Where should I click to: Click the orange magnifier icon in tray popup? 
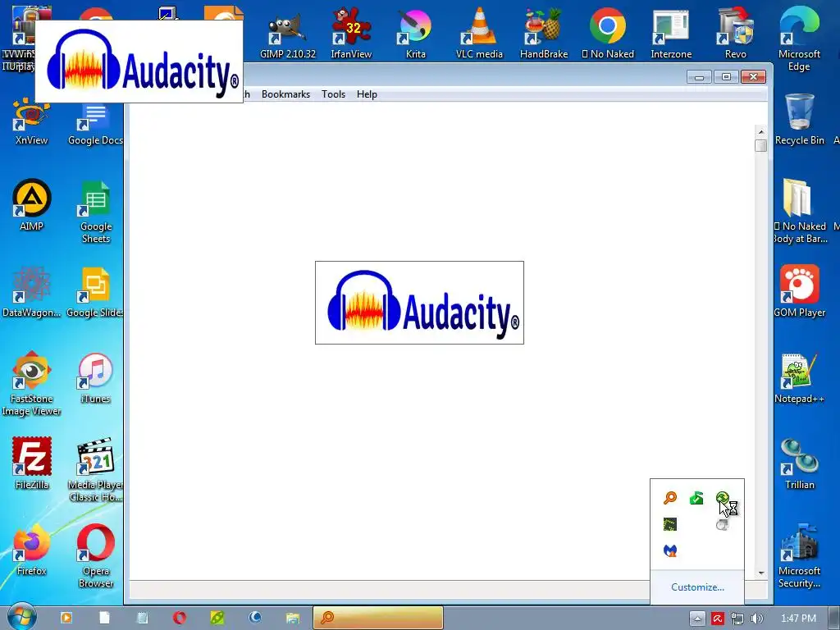click(x=670, y=498)
